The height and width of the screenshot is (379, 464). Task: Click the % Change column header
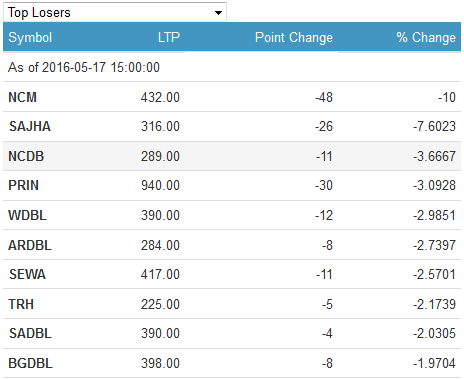pyautogui.click(x=426, y=37)
